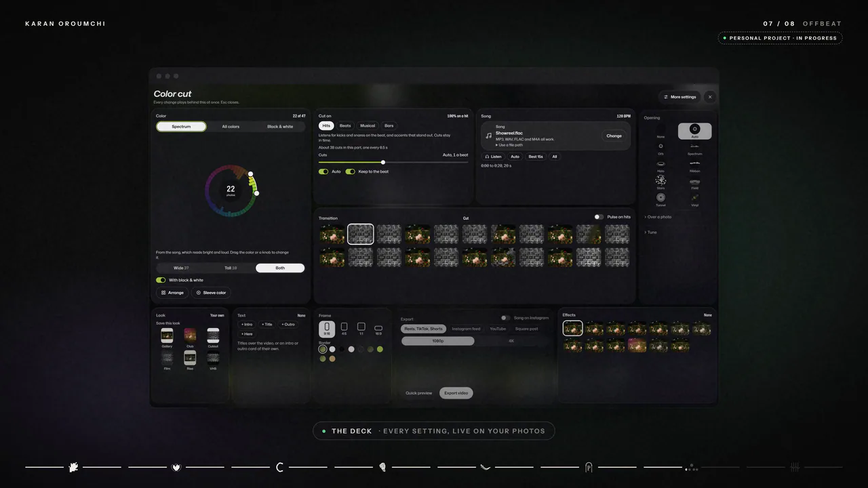Turn off the Keep to the beat toggle
Viewport: 868px width, 488px height.
[350, 171]
